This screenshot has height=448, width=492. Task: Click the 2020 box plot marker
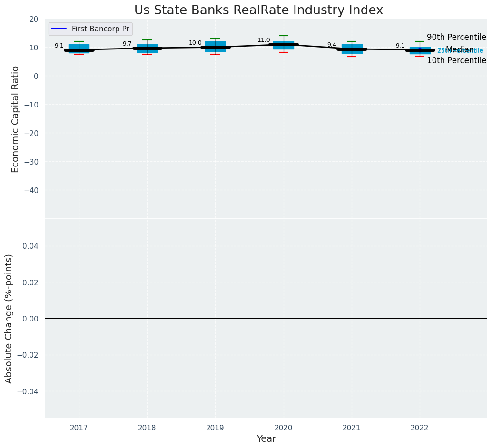click(x=284, y=45)
